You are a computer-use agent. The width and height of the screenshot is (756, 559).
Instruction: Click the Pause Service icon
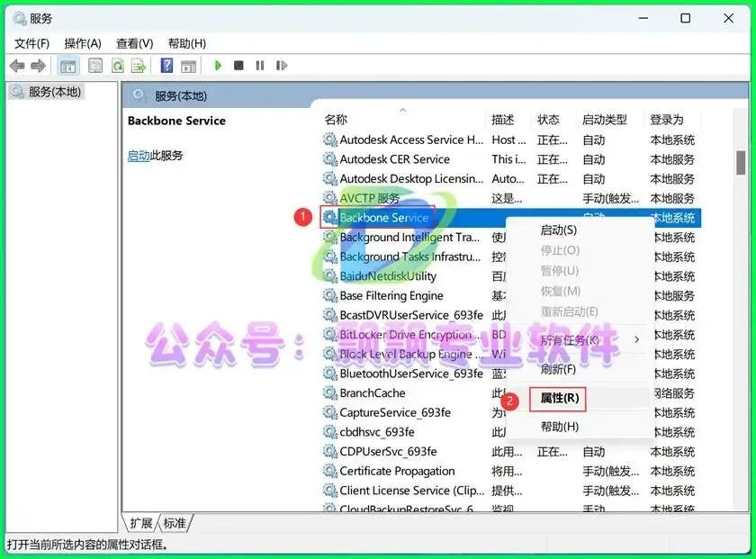(260, 65)
